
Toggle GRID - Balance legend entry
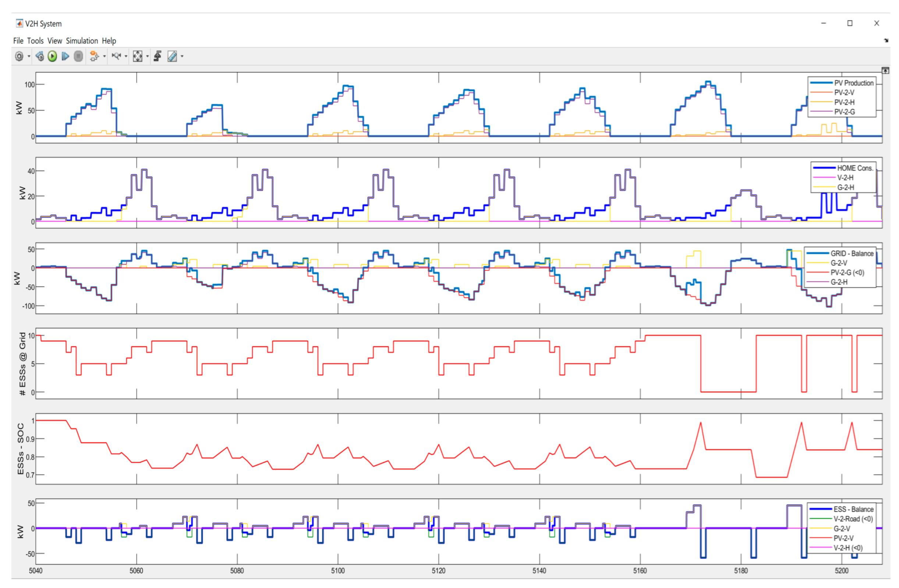coord(852,254)
